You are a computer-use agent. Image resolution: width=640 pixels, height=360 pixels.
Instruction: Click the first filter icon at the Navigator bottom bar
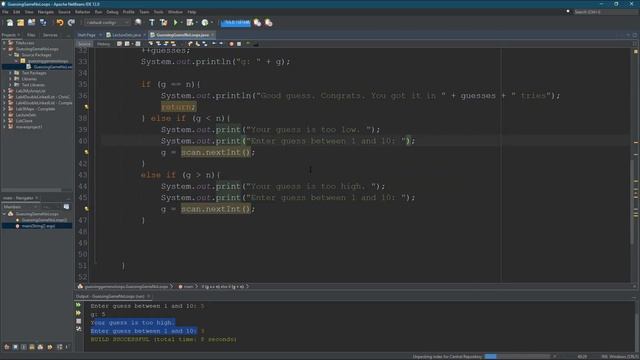coord(7,347)
